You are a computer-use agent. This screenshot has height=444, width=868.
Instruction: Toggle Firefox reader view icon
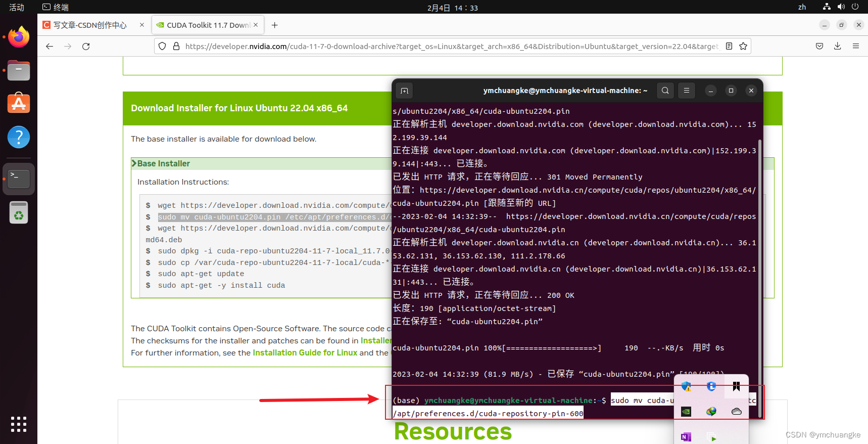(x=729, y=46)
